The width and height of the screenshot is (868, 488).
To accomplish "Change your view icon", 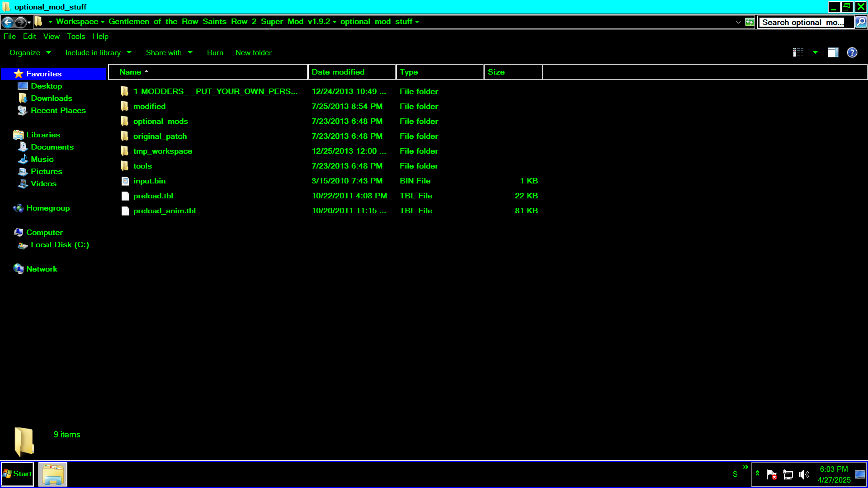I will (x=798, y=53).
